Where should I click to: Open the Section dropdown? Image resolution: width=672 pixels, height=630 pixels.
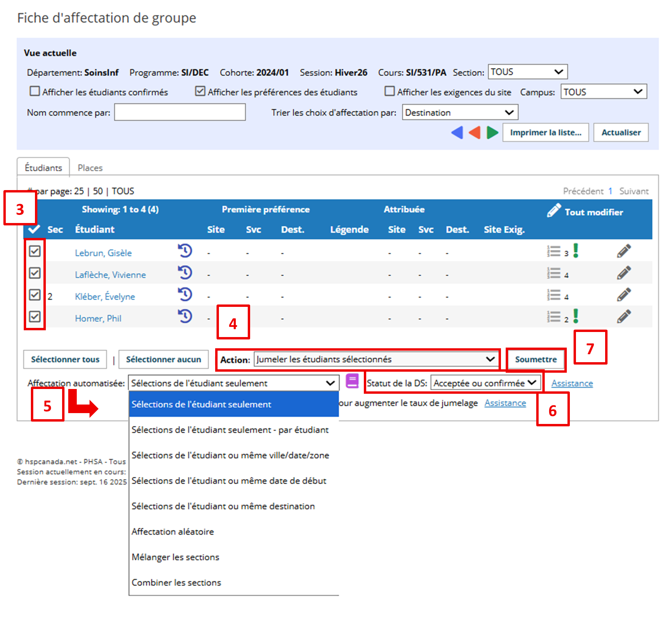point(527,72)
